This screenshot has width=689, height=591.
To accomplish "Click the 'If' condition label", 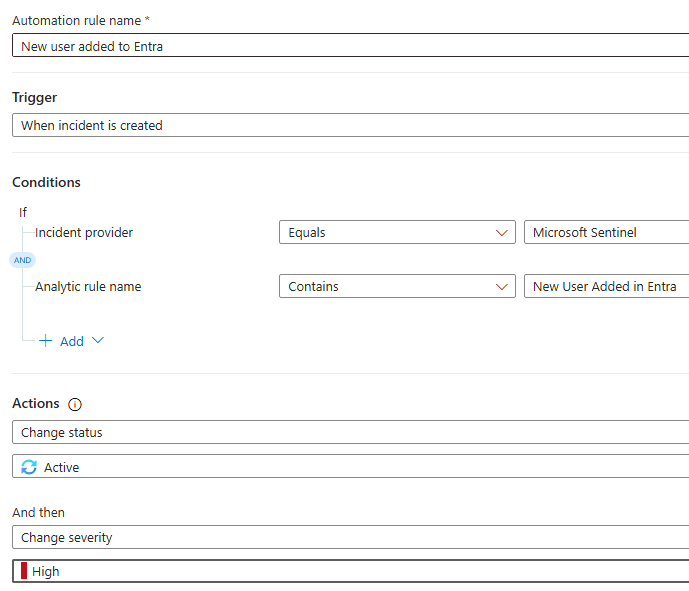I will [23, 213].
